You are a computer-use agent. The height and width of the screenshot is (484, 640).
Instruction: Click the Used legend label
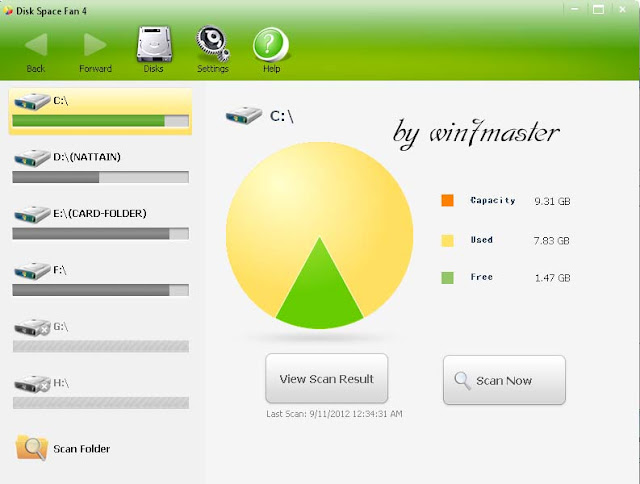pos(482,240)
